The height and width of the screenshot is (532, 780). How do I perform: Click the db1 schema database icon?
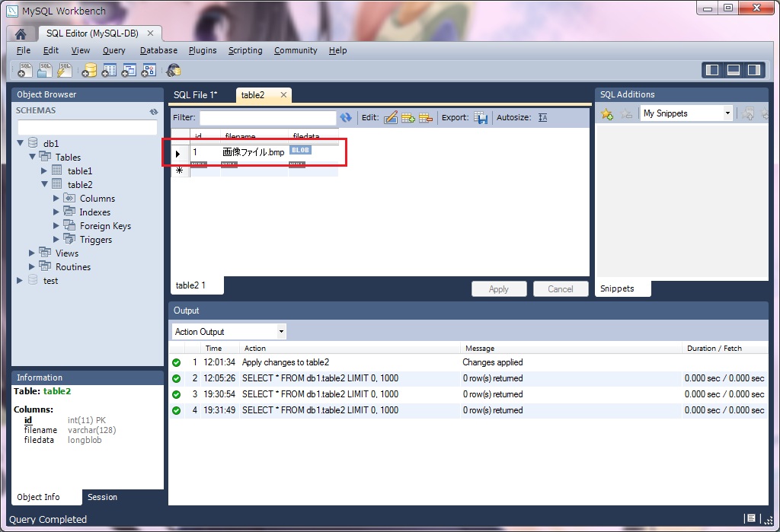coord(33,142)
